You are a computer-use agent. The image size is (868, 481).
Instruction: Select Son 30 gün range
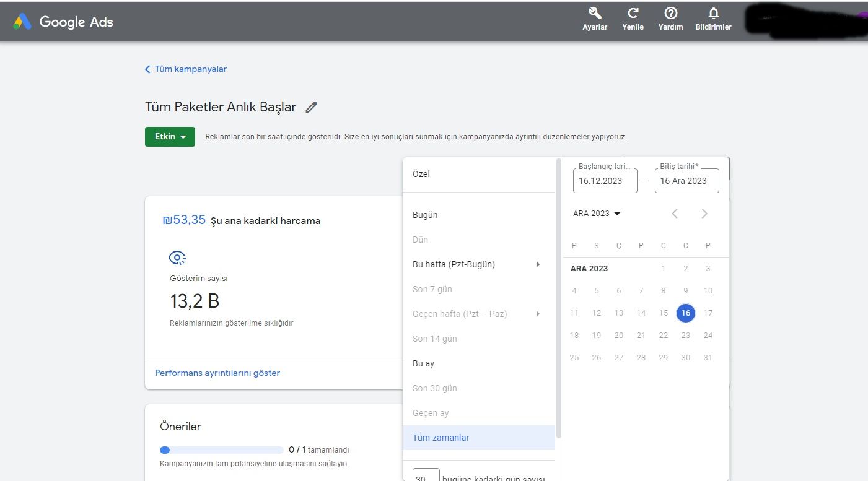point(479,388)
